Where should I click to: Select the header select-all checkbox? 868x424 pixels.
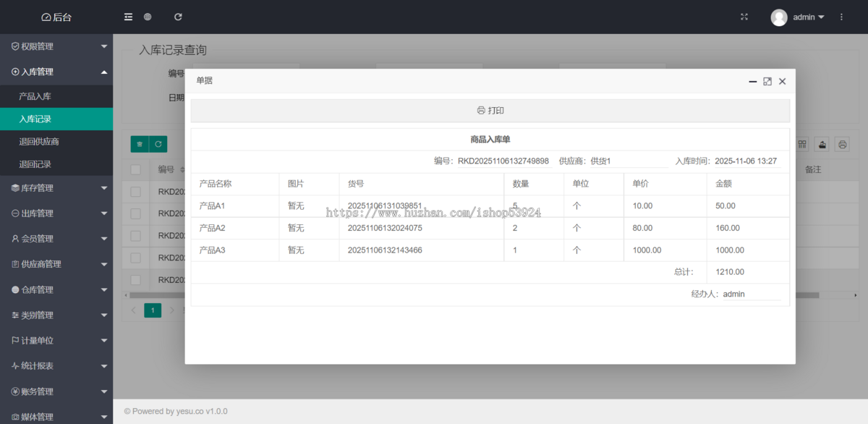click(135, 169)
